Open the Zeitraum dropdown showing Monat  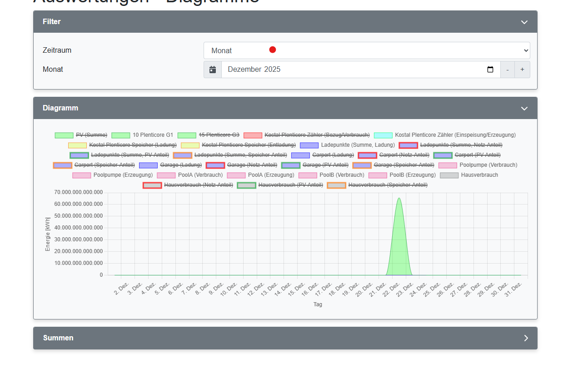tap(366, 50)
